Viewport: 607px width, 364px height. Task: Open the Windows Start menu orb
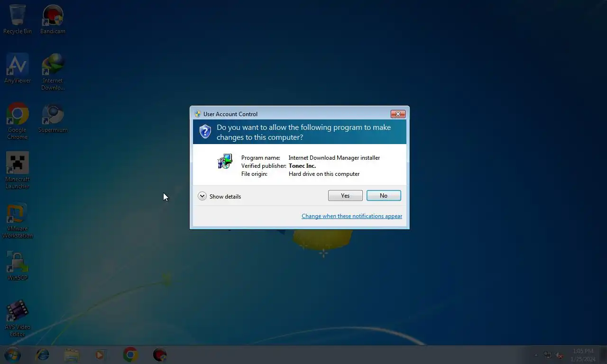point(12,355)
